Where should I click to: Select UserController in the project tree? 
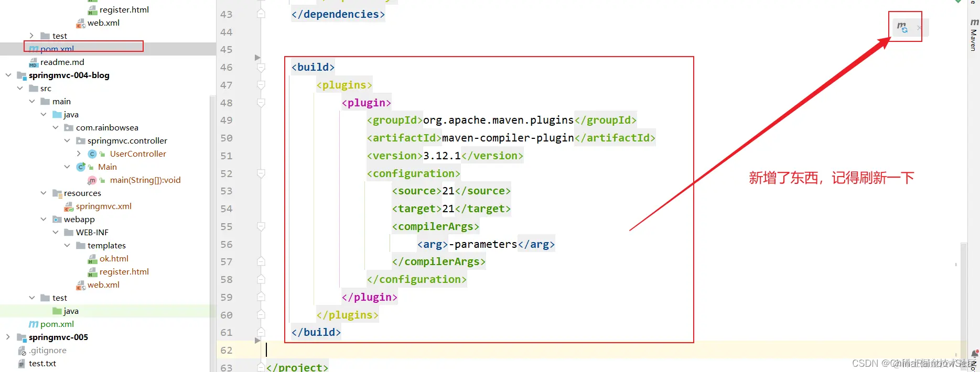138,154
